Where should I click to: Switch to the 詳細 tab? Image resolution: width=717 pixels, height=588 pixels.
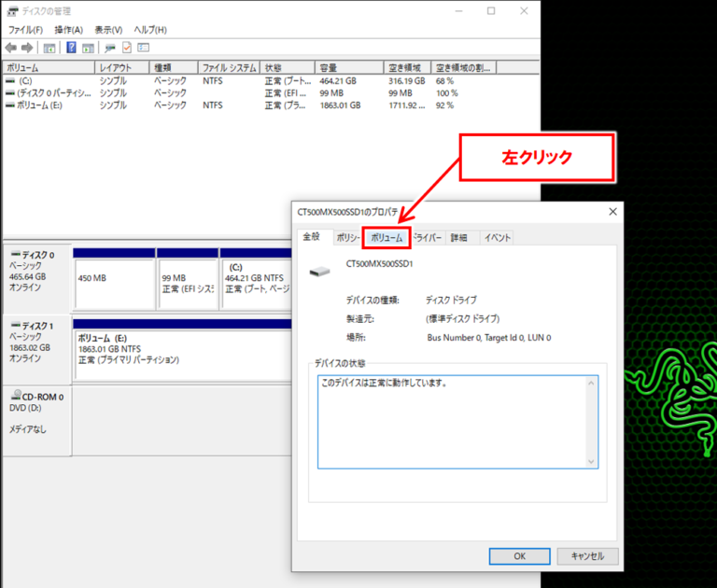(458, 238)
